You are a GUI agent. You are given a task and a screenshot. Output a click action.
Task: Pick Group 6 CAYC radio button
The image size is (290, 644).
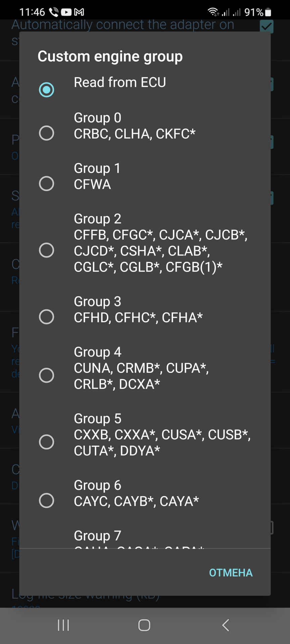point(46,500)
